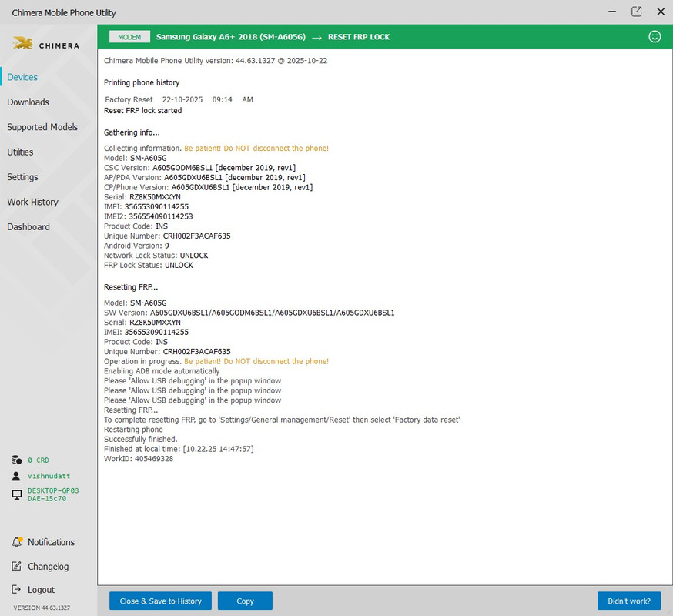Click the DESKTOP-GP03DAE-15c70 computer name

pos(53,494)
